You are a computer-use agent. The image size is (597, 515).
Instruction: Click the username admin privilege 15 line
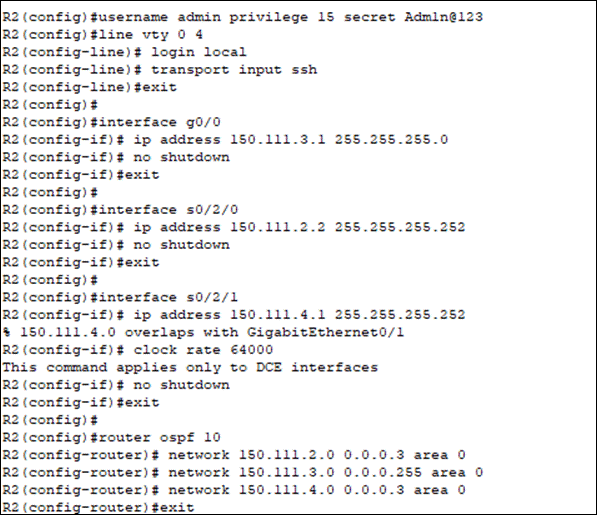click(243, 17)
